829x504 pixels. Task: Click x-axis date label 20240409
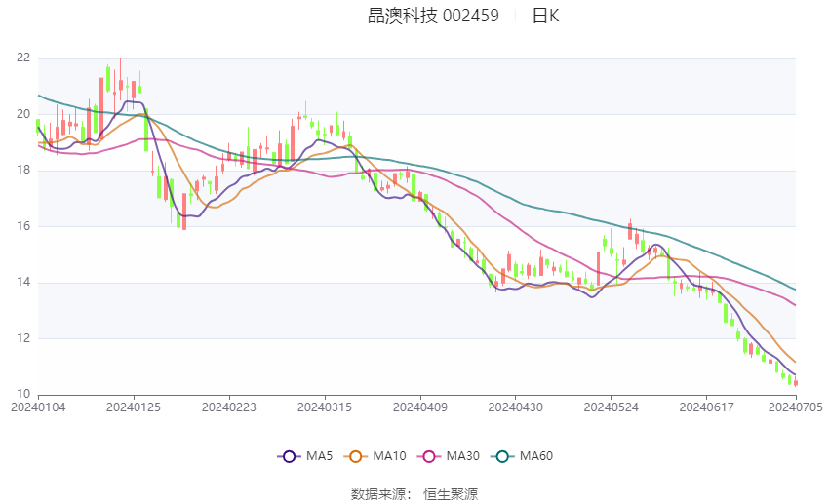point(419,407)
